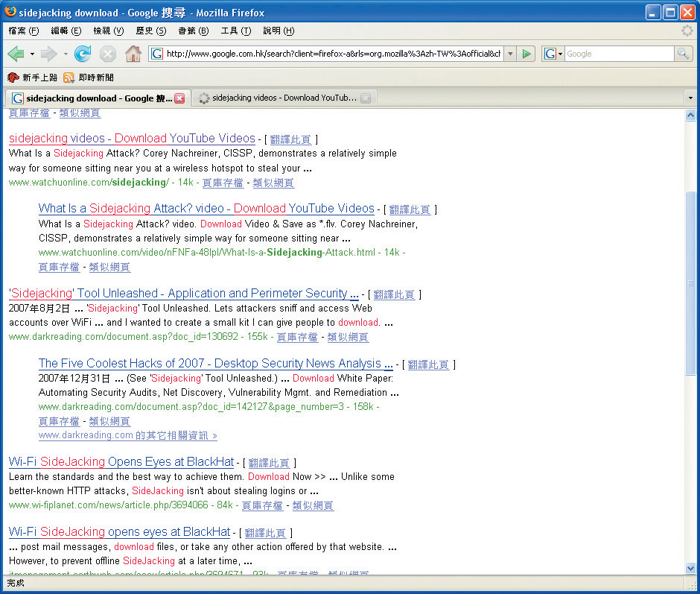Open the 即時新聞 live feed bookmark
The height and width of the screenshot is (594, 700).
coord(89,78)
